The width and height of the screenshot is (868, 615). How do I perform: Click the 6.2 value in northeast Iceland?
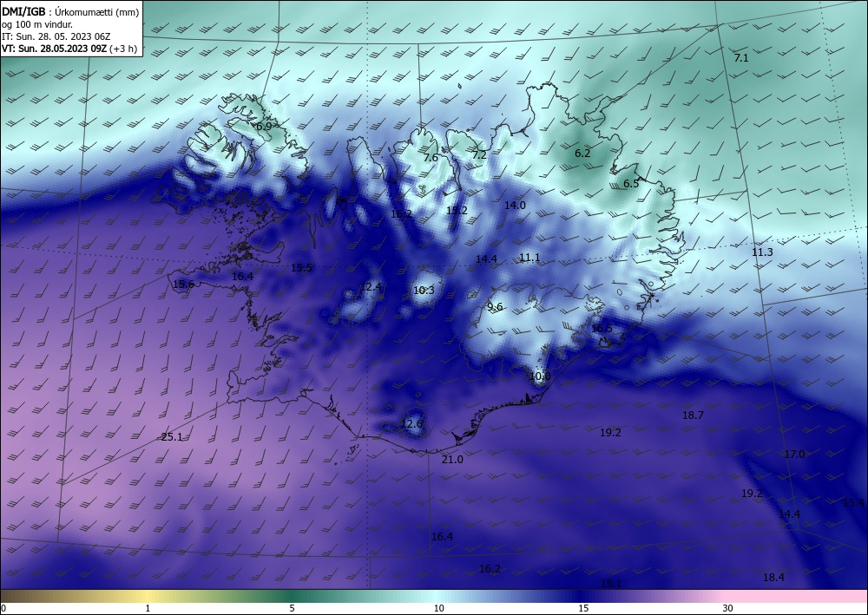[x=582, y=154]
